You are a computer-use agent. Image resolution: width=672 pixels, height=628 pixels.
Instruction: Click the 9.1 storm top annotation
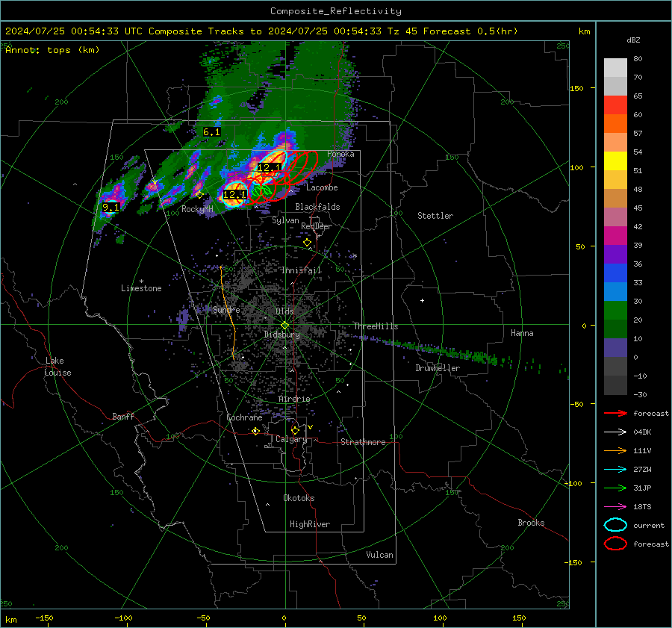tap(111, 208)
